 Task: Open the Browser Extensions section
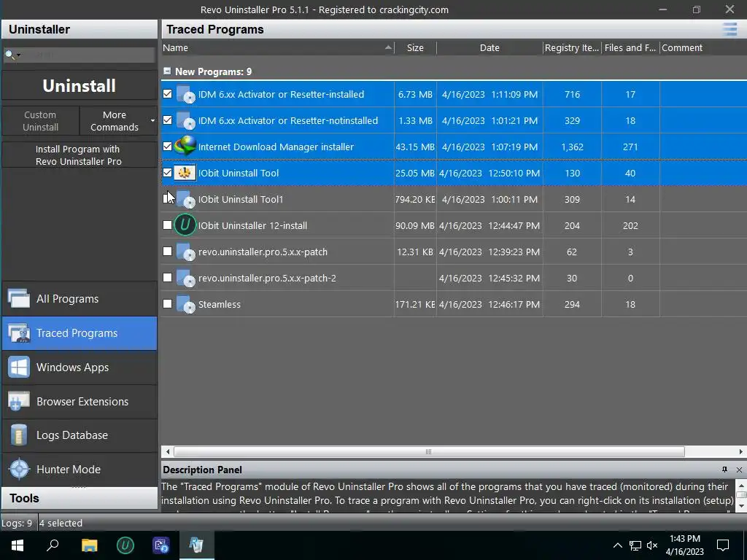pos(79,402)
